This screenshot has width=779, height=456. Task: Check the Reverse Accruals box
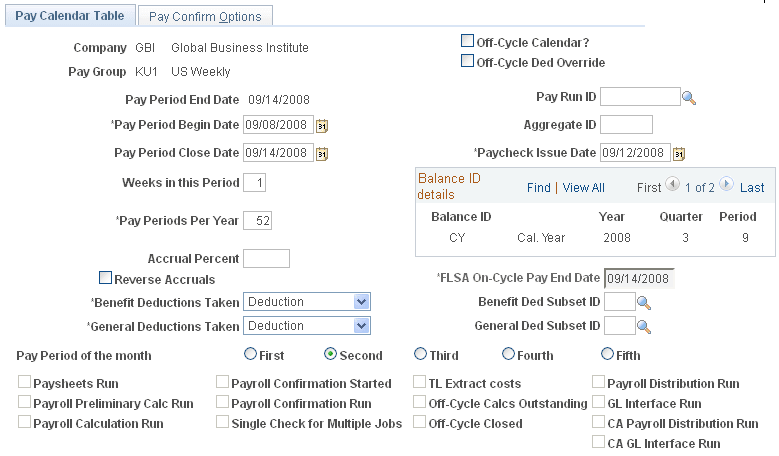point(105,279)
